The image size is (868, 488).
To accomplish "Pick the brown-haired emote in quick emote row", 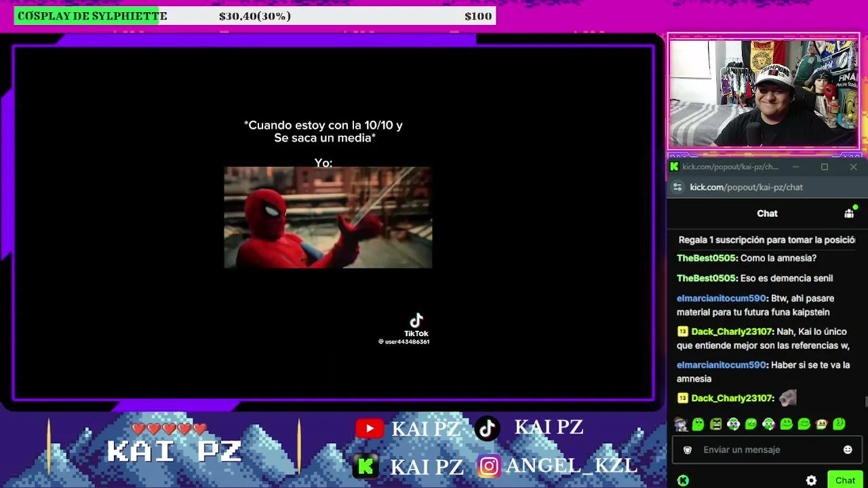I will tap(822, 425).
